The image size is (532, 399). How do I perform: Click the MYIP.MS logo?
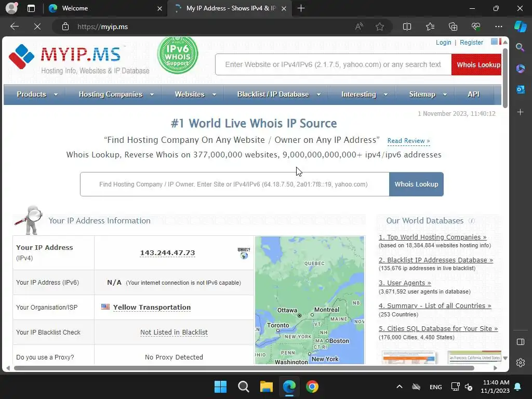79,58
